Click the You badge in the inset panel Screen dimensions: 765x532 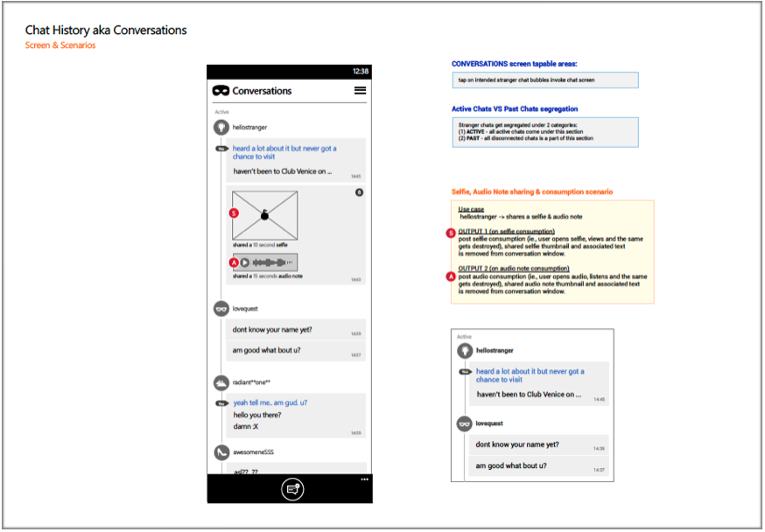click(465, 372)
